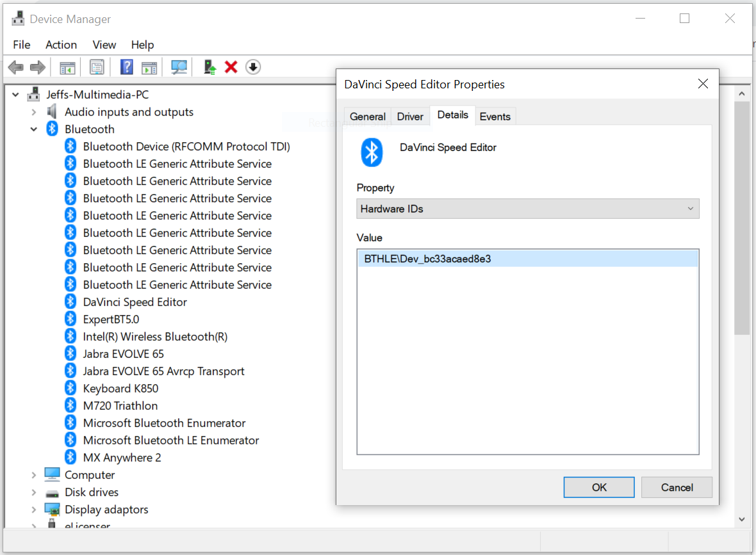Select Jabra EVOLVE 65 Avrcp Transport

(163, 371)
